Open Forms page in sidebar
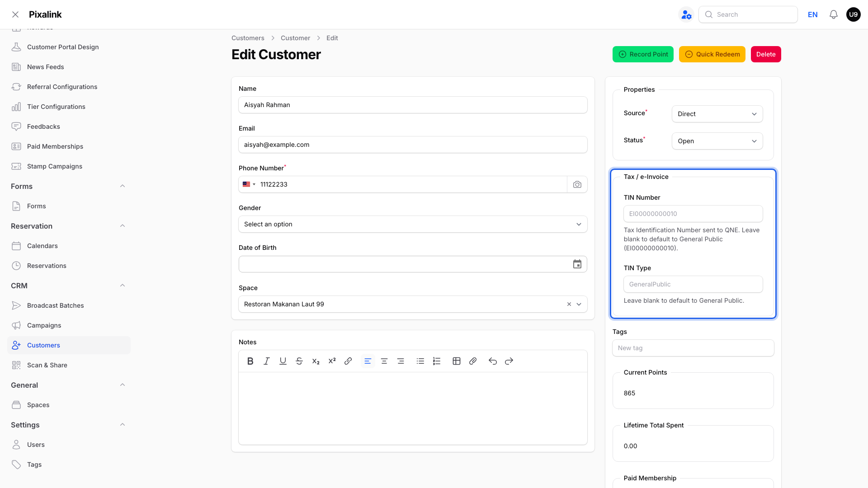868x488 pixels. (69, 206)
